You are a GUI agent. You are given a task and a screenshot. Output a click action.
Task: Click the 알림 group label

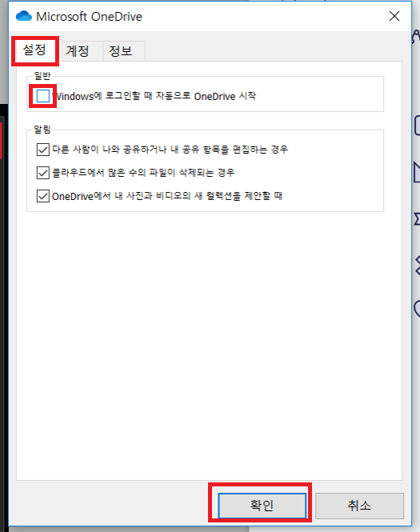[42, 130]
